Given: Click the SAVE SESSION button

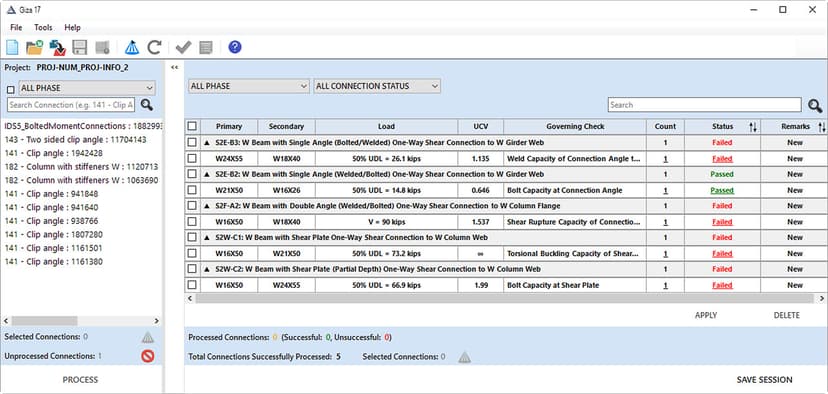Looking at the screenshot, I should point(765,380).
